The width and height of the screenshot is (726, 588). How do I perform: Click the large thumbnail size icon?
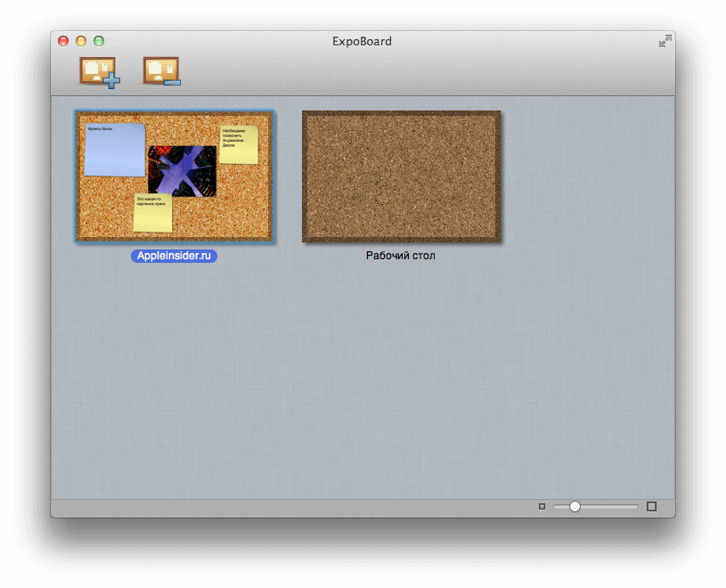[x=651, y=507]
